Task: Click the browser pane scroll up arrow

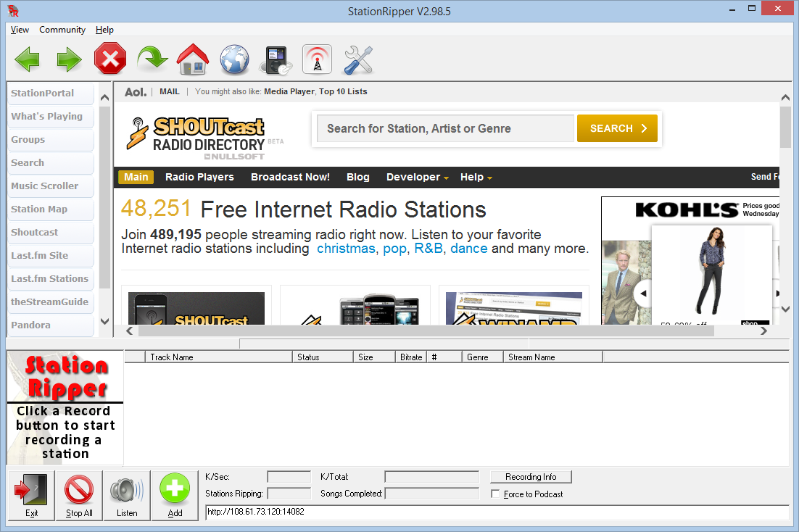Action: 785,97
